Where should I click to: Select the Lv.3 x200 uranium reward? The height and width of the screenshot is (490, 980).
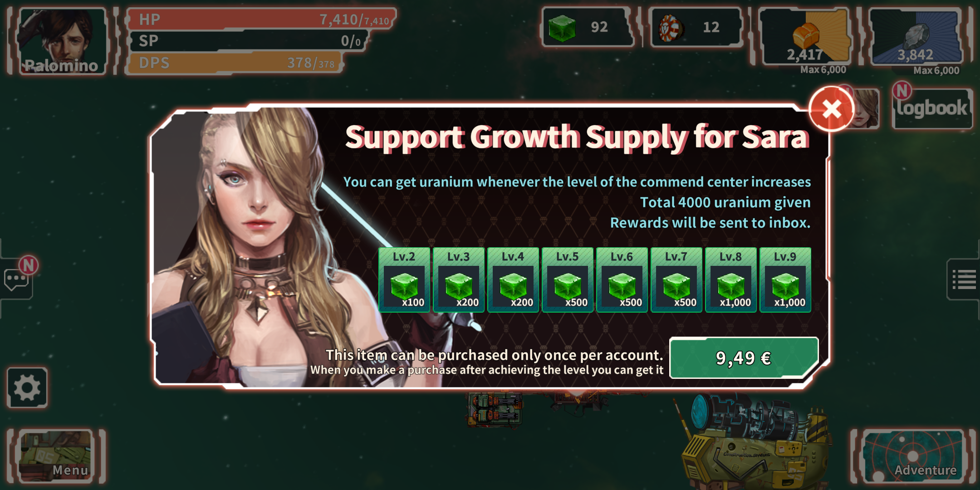458,280
